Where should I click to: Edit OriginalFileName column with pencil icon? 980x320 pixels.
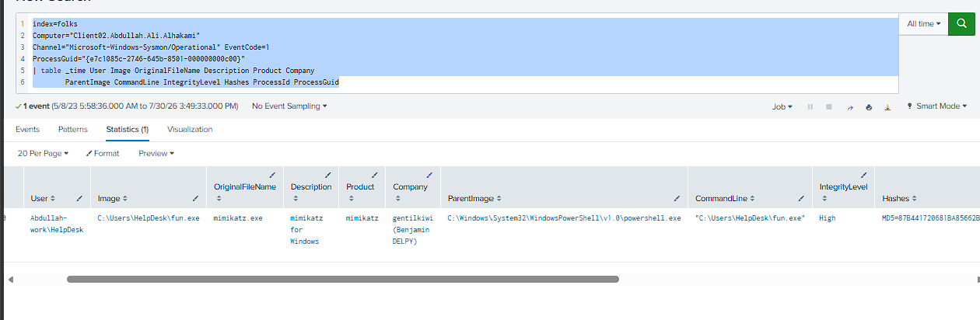271,175
